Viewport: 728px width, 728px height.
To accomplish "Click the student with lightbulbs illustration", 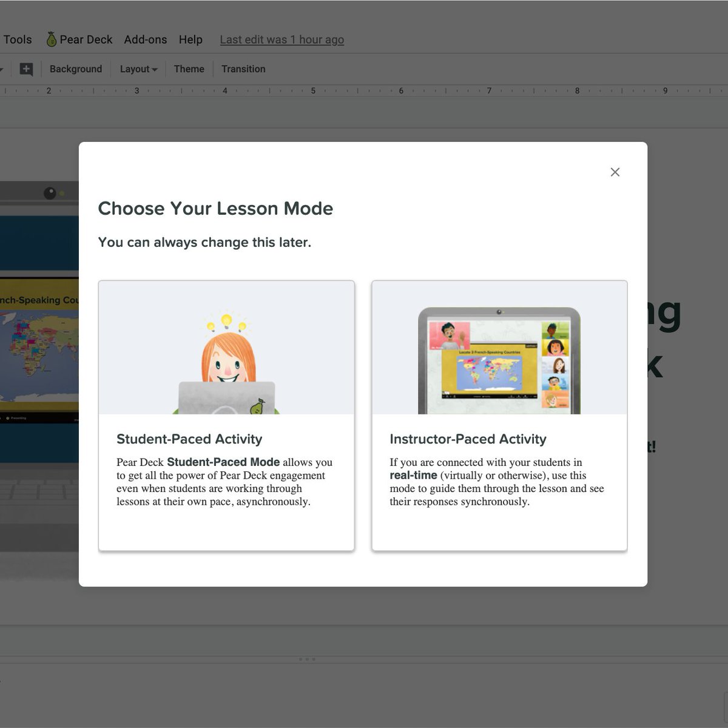I will coord(226,363).
